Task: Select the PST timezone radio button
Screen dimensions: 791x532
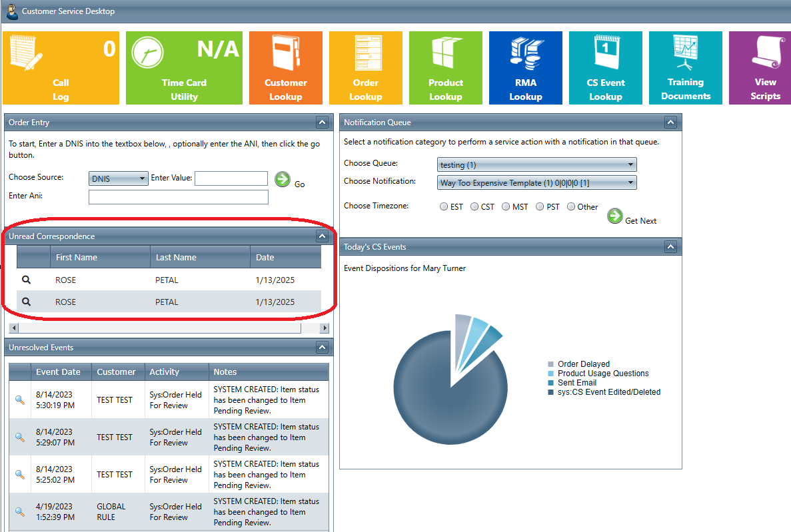Action: pyautogui.click(x=540, y=207)
